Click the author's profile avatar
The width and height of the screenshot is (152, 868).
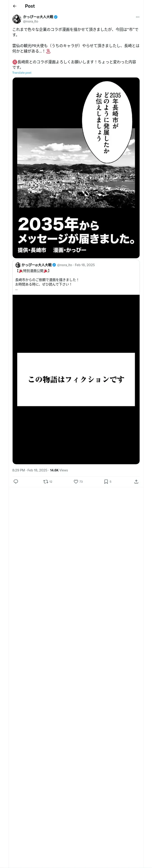(x=17, y=19)
